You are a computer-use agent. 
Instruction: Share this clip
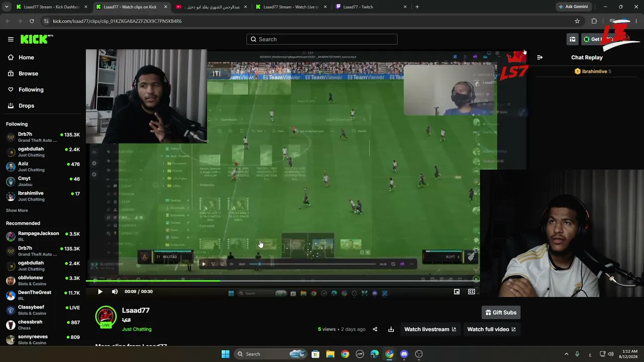point(375,329)
